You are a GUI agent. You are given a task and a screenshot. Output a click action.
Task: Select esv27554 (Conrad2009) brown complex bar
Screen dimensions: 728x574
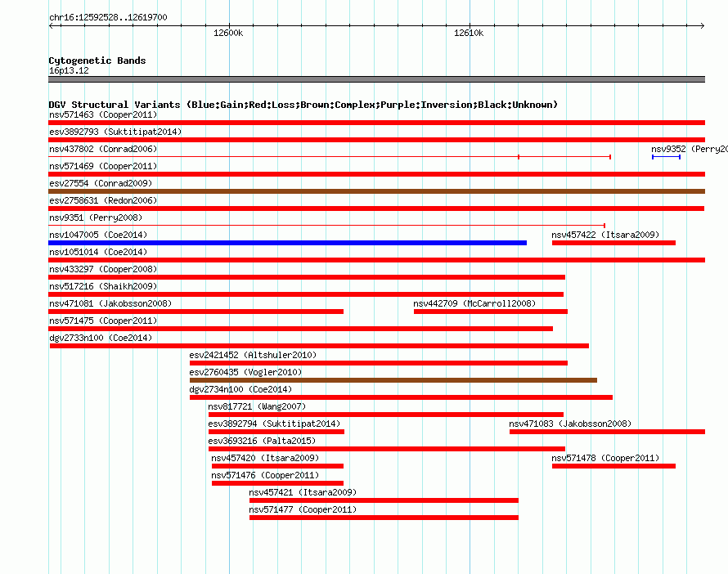click(x=376, y=191)
